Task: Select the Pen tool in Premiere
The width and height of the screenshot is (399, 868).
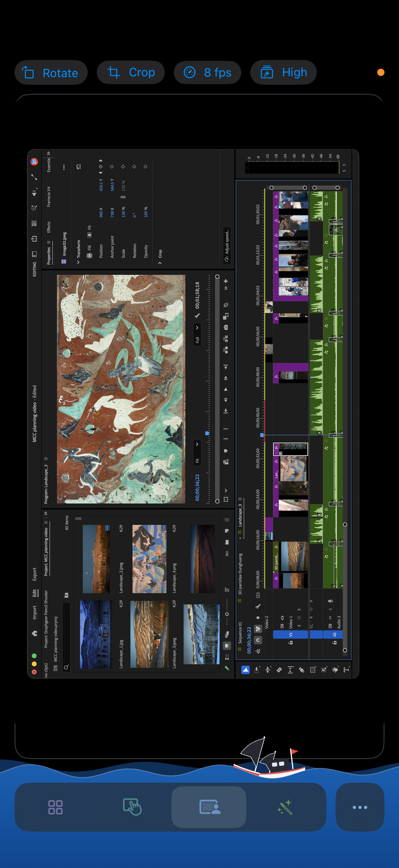Action: pos(301,669)
